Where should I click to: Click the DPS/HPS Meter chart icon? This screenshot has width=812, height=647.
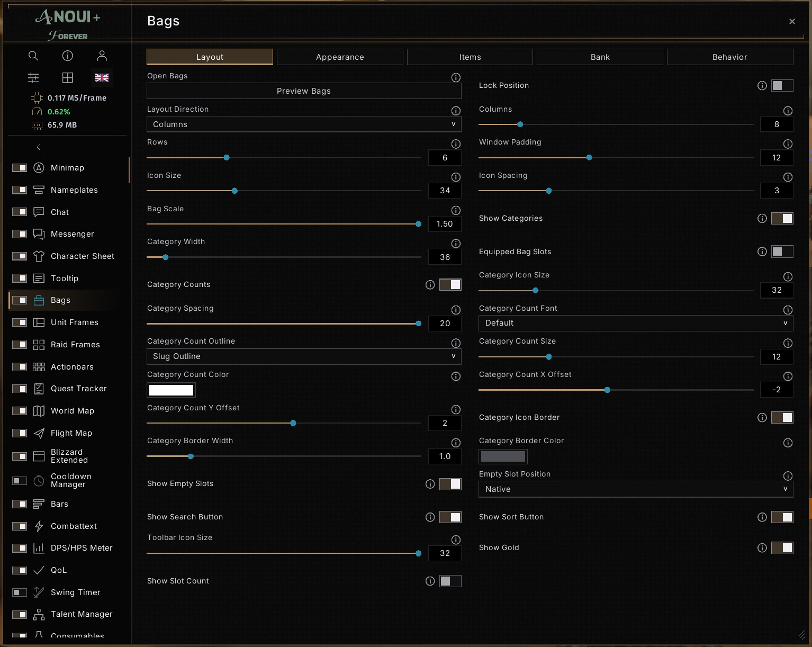(39, 548)
